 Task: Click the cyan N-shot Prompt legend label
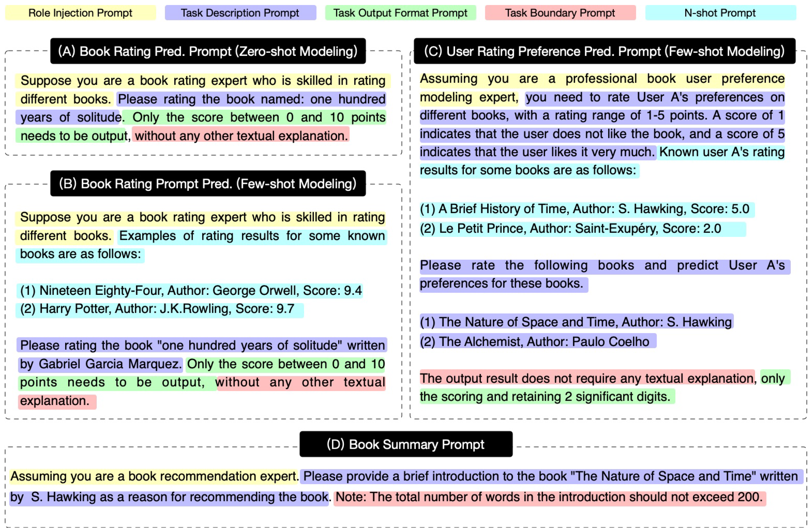[720, 13]
